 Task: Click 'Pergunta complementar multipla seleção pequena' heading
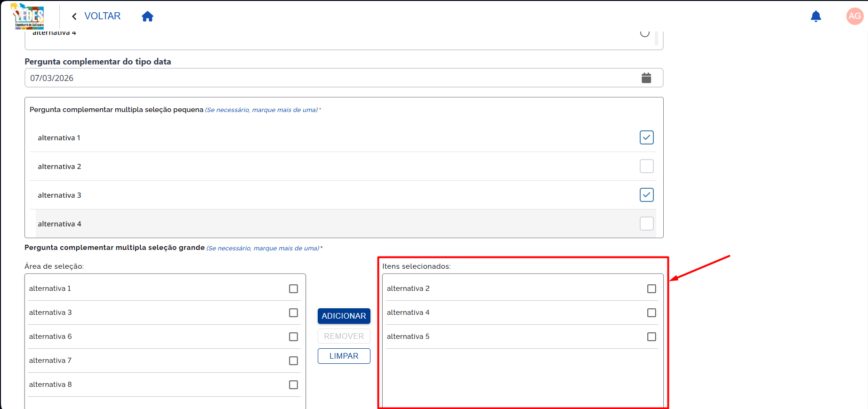[x=116, y=110]
